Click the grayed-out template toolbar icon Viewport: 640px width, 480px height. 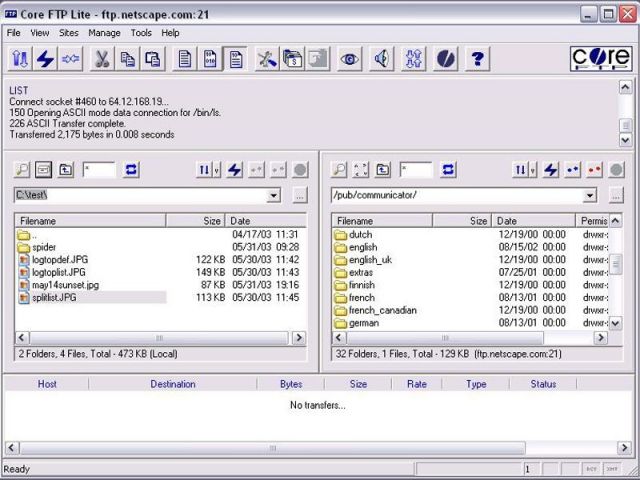[x=318, y=59]
